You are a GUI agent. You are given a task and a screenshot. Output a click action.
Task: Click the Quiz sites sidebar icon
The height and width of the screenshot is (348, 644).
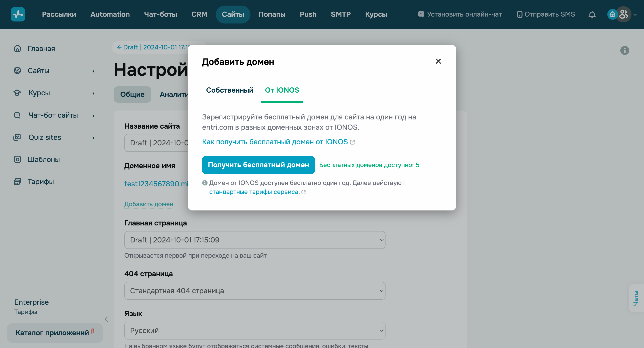(x=17, y=137)
